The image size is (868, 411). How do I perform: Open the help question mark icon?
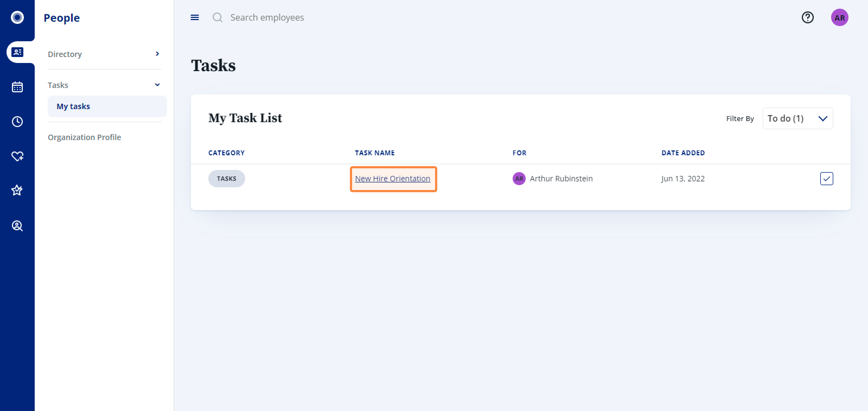[807, 18]
